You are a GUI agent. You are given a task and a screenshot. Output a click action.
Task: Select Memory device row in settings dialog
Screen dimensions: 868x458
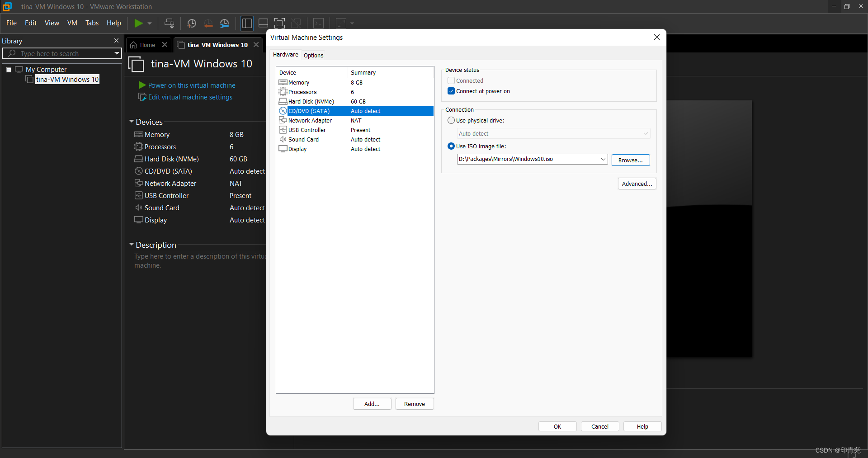click(x=355, y=82)
